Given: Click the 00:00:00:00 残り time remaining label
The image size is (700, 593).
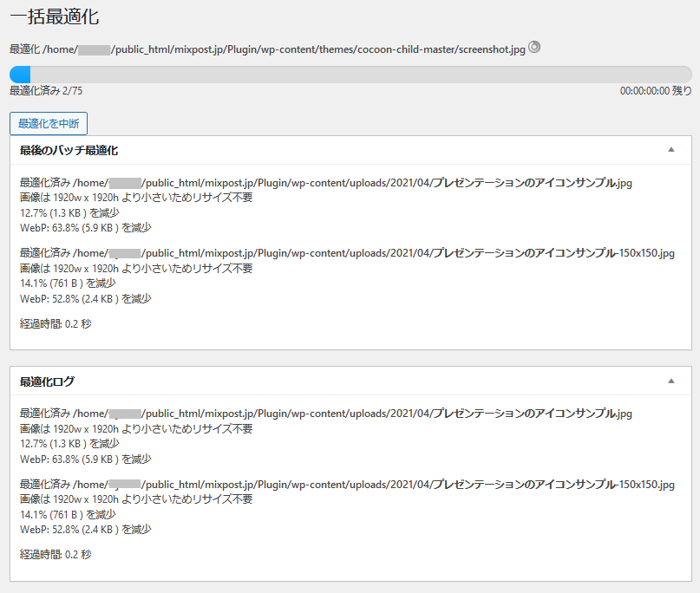Looking at the screenshot, I should point(656,90).
